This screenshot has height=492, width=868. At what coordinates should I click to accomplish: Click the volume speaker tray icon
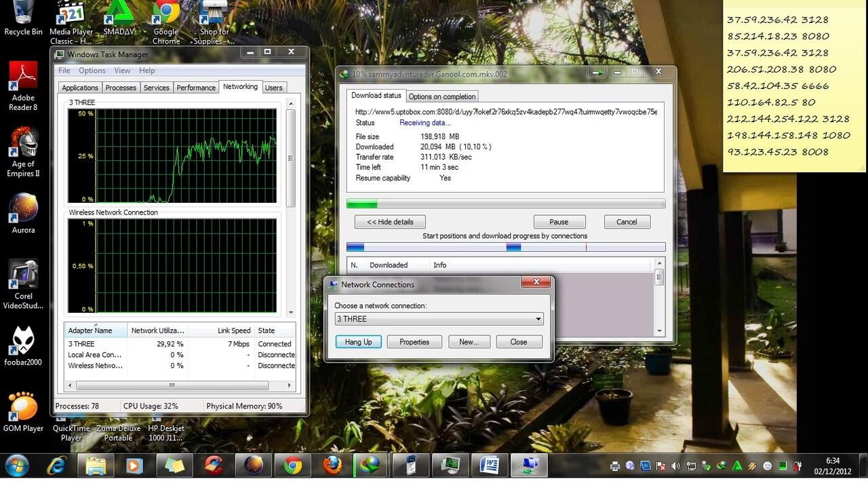pyautogui.click(x=675, y=466)
